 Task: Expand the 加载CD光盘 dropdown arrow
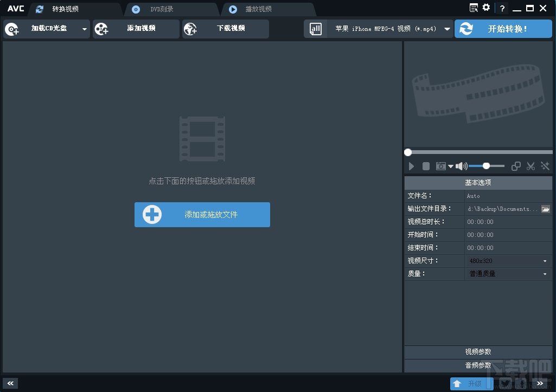84,29
